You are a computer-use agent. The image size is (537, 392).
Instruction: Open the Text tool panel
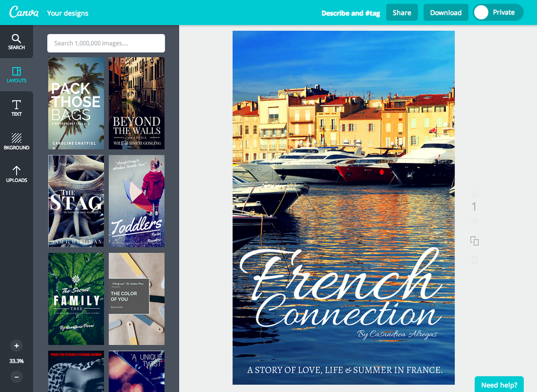click(16, 108)
